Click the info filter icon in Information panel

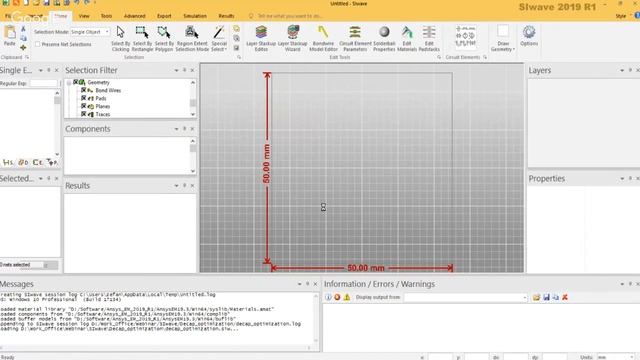point(328,297)
